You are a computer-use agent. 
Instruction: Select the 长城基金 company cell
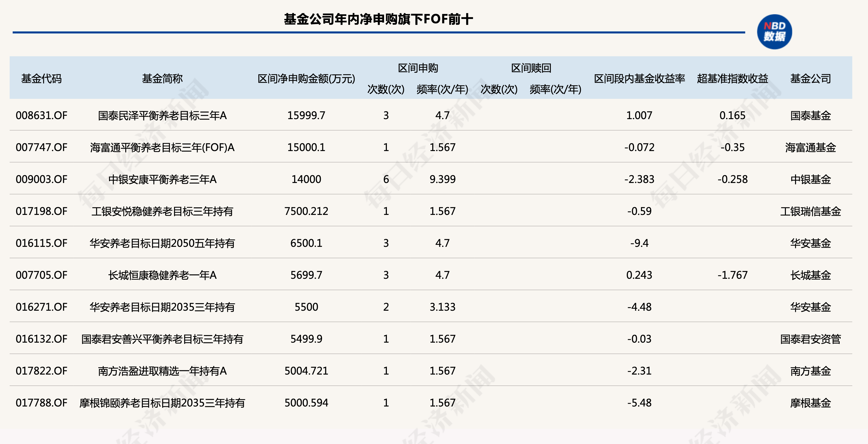tap(810, 275)
